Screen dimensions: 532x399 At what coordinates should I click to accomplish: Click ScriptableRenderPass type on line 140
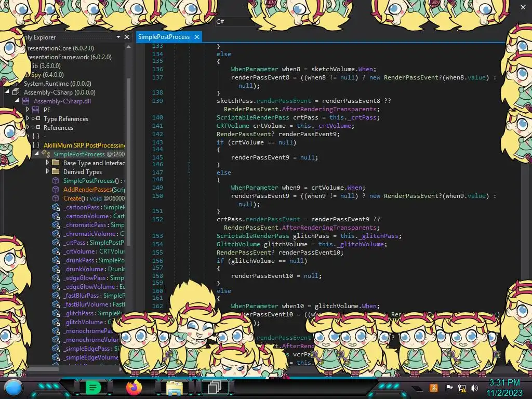pyautogui.click(x=253, y=117)
